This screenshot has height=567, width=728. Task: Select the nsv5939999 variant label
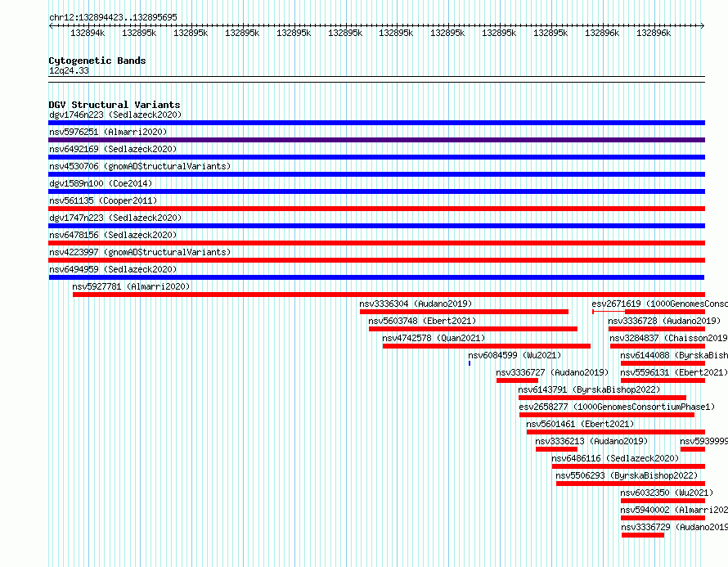point(703,441)
